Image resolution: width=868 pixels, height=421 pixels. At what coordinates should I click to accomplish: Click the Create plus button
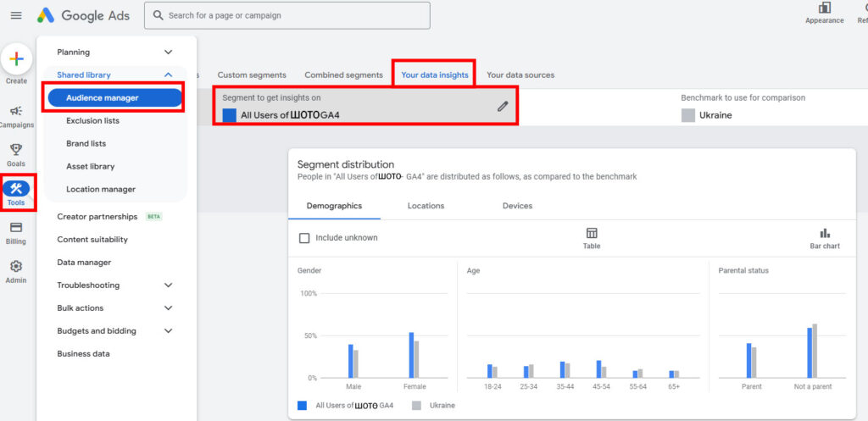tap(16, 60)
